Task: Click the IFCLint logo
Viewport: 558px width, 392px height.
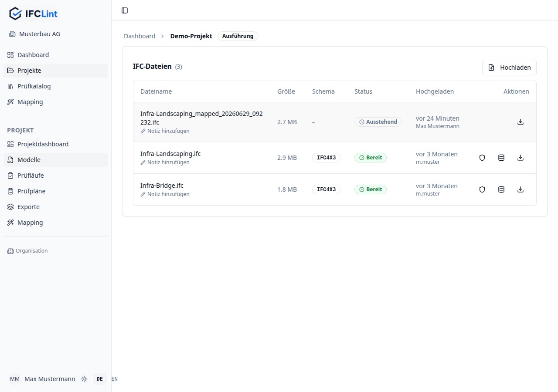Action: click(x=33, y=14)
